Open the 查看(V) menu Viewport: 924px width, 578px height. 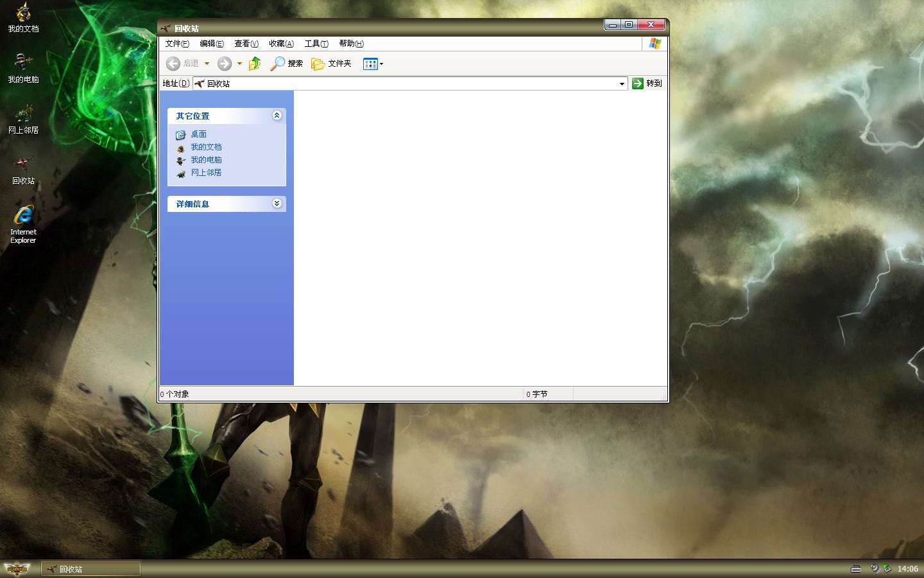pos(246,44)
